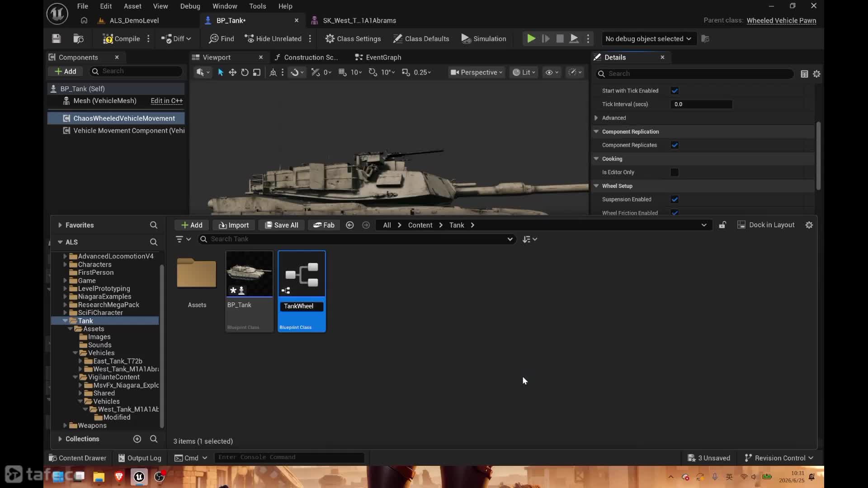
Task: Search in the Components panel
Action: [137, 71]
